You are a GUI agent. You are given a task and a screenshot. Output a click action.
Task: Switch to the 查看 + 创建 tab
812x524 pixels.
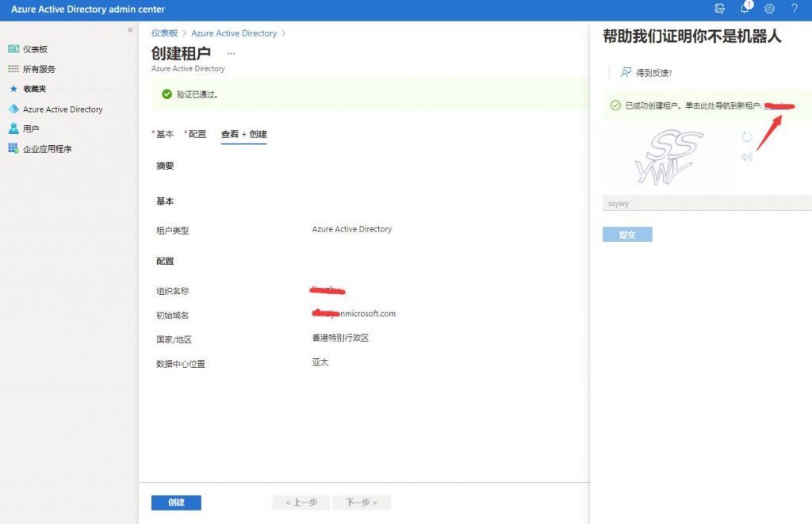[x=244, y=134]
